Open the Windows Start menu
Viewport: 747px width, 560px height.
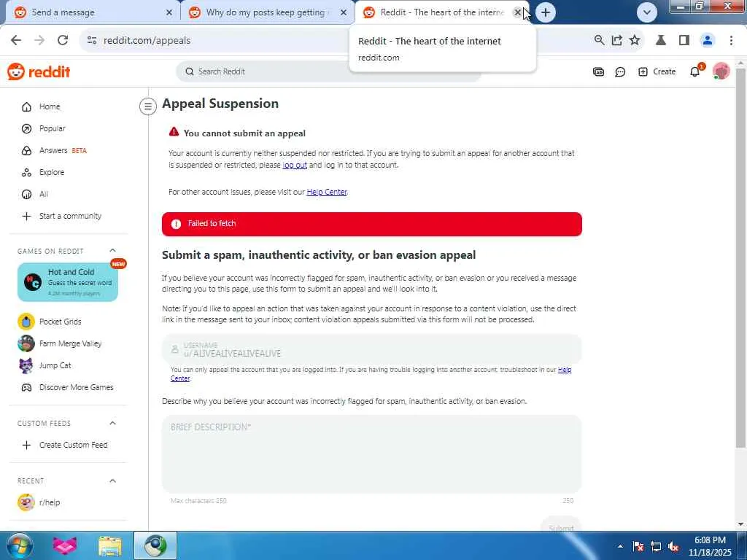(x=20, y=545)
